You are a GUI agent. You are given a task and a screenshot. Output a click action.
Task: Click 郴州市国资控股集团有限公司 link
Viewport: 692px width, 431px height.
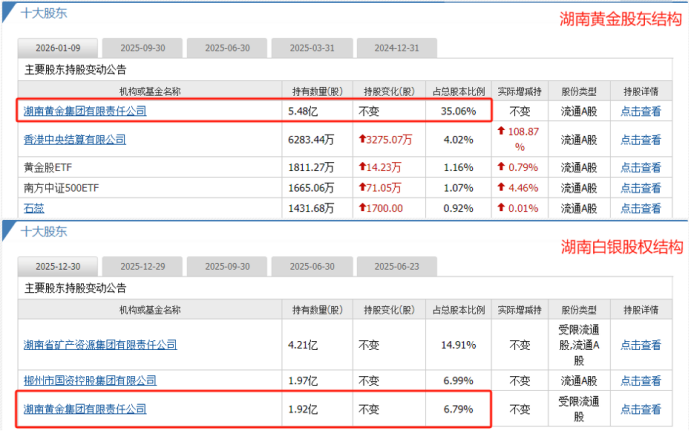click(90, 381)
